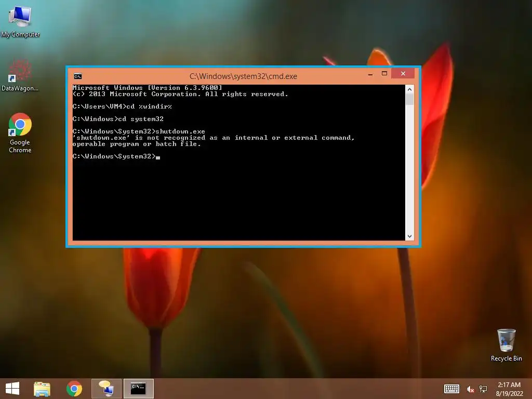Viewport: 532px width, 399px height.
Task: Click the '(c) 2013 Microsoft Corporation' line
Action: [180, 95]
